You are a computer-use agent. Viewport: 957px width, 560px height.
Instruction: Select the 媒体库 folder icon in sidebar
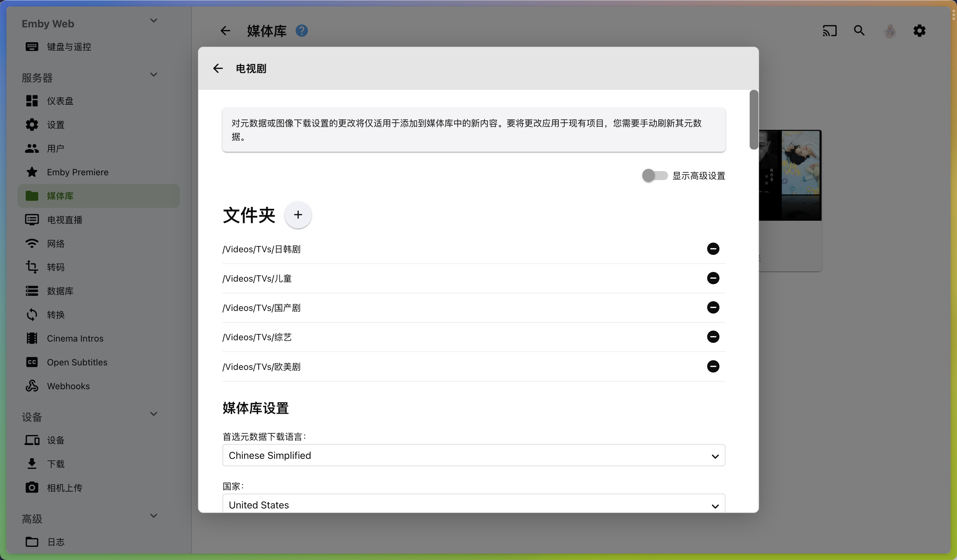click(32, 196)
